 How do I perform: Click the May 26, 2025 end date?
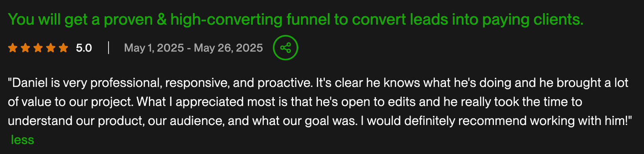coord(228,48)
